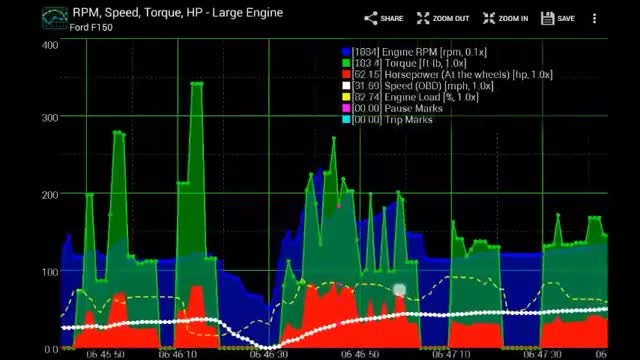Click the magenta Pause Marks swatch
This screenshot has height=360, width=640.
click(346, 108)
